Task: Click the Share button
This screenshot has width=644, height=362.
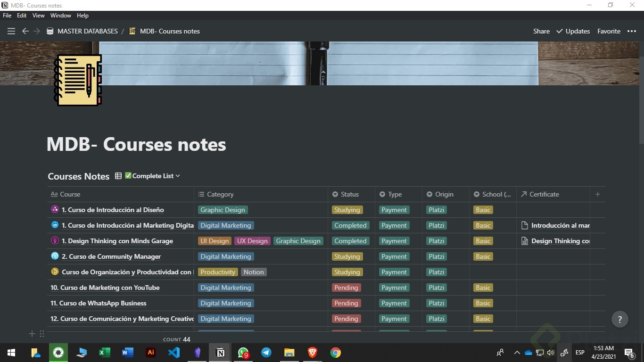Action: pyautogui.click(x=541, y=31)
